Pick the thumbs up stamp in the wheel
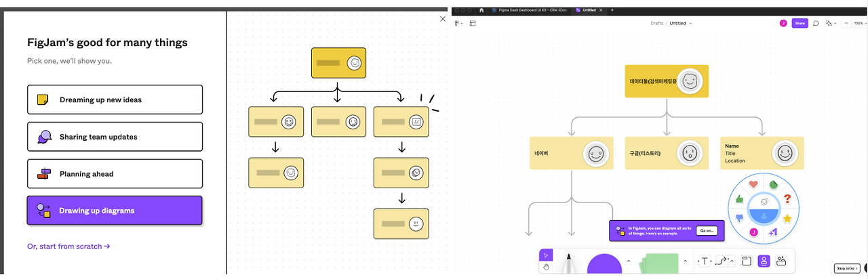The height and width of the screenshot is (279, 868). click(740, 200)
